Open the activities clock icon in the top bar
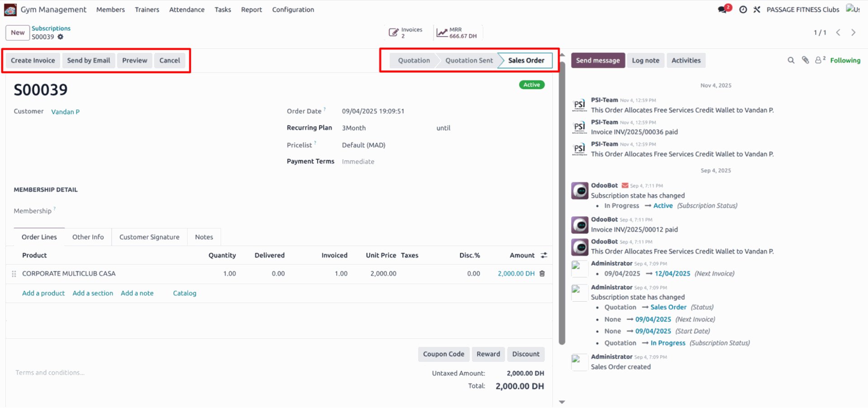 (743, 9)
